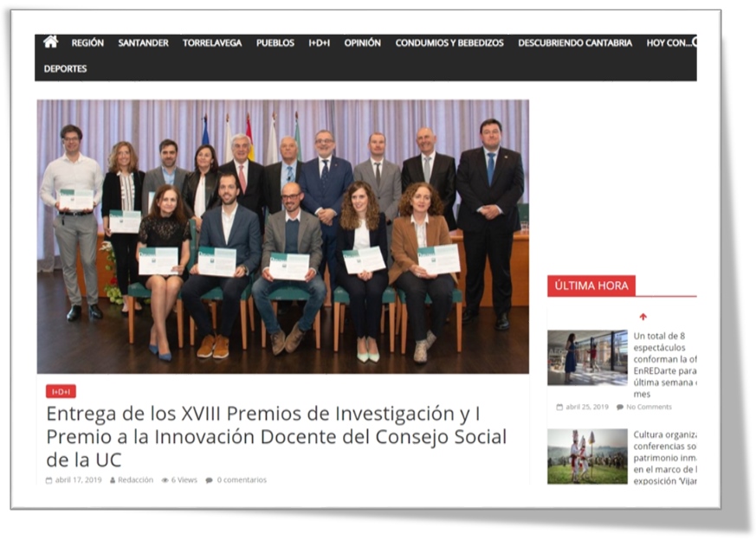Image resolution: width=756 pixels, height=546 pixels.
Task: Click the red up arrow in Última Hora
Action: tap(643, 317)
